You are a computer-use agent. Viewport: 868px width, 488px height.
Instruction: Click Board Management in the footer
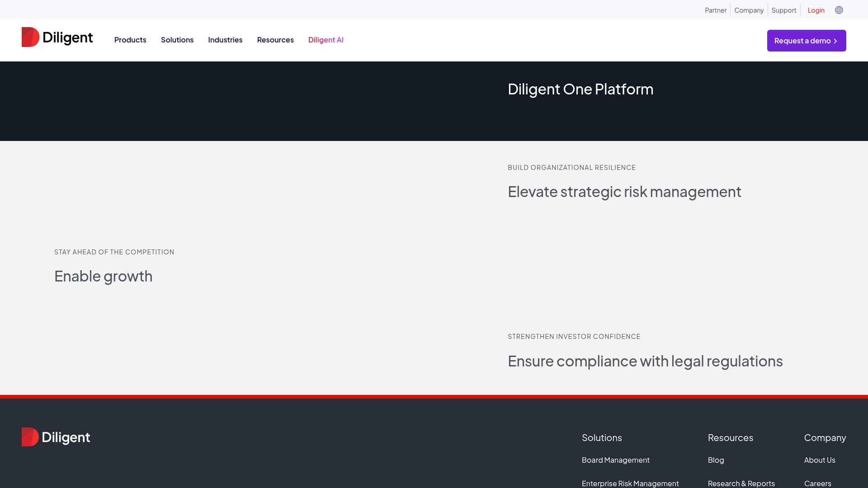click(x=615, y=460)
